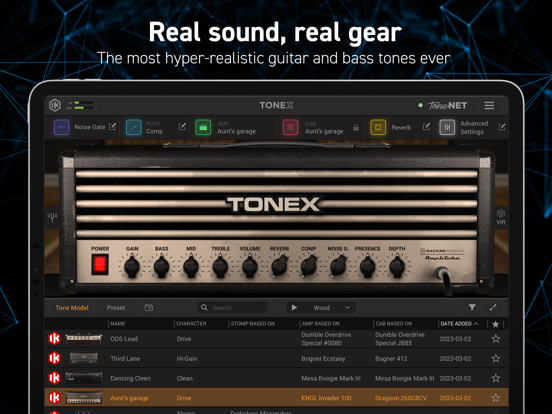This screenshot has width=552, height=414.
Task: Click "Bogner Ecstasy" amp cell
Action: pos(323,359)
